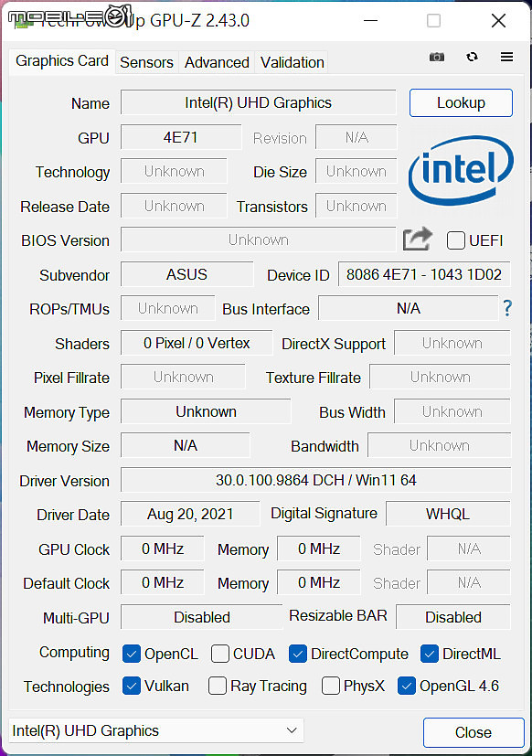Minimize the GPU-Z window
Viewport: 532px width, 756px height.
[x=370, y=21]
